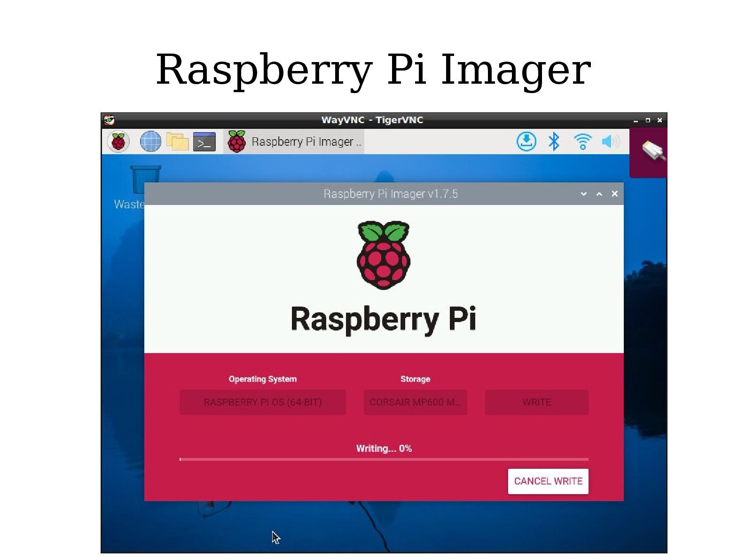Minimize the Raspberry Pi Imager window
This screenshot has width=746, height=560.
point(584,194)
